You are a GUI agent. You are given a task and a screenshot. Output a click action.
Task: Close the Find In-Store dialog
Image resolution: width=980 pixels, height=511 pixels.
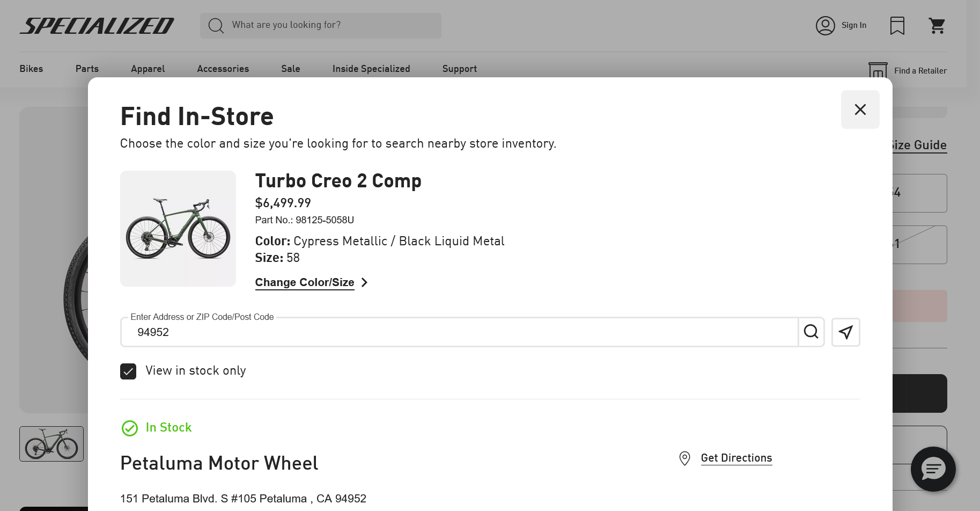(x=860, y=109)
